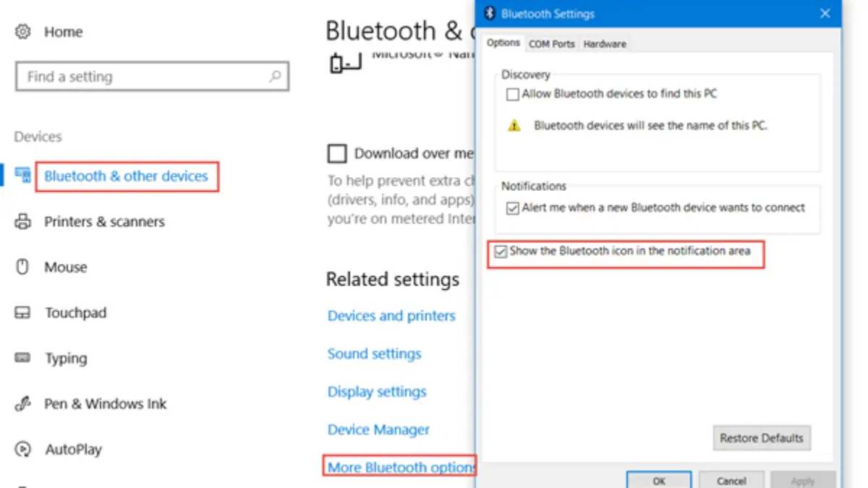
Task: Click the search magnifier icon
Action: [x=275, y=76]
